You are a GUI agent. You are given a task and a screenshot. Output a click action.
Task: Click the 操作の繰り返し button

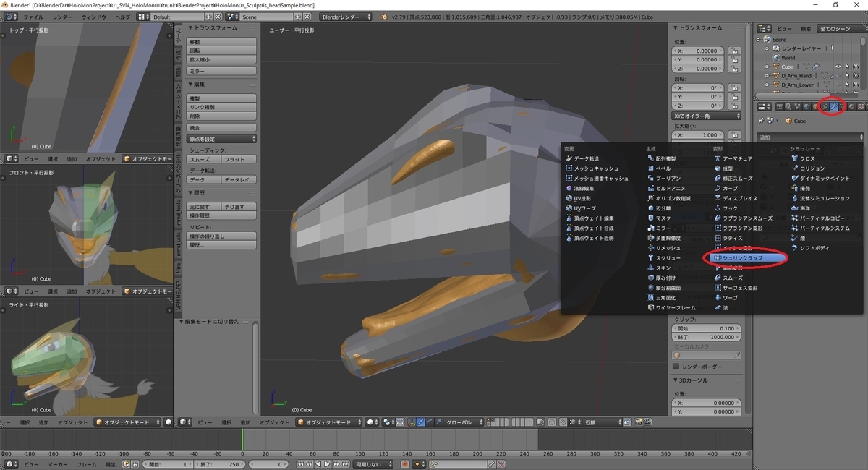point(222,236)
